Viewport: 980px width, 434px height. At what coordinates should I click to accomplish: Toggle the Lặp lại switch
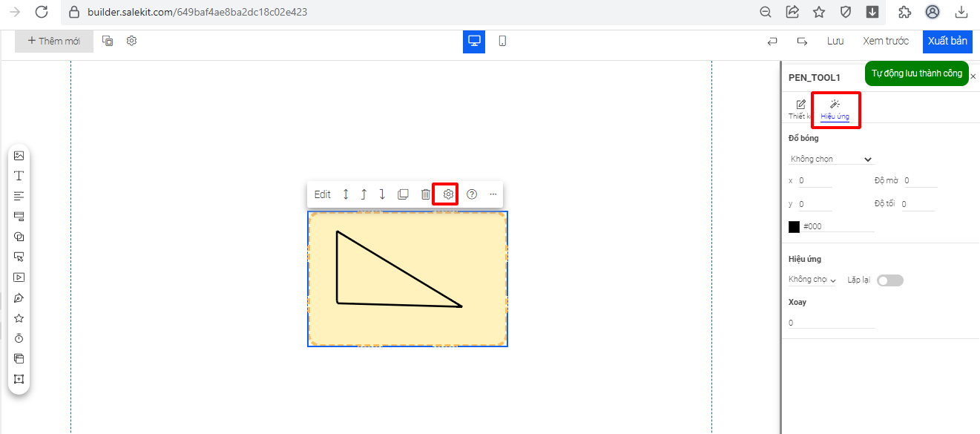coord(889,280)
